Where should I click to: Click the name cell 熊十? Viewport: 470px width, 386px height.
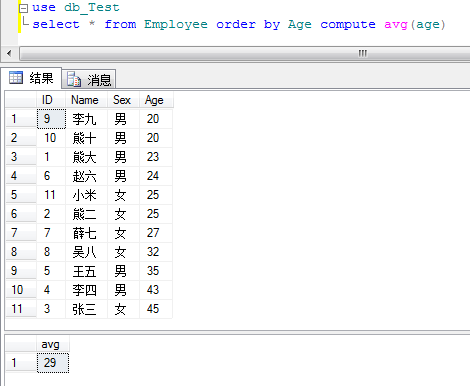point(86,138)
